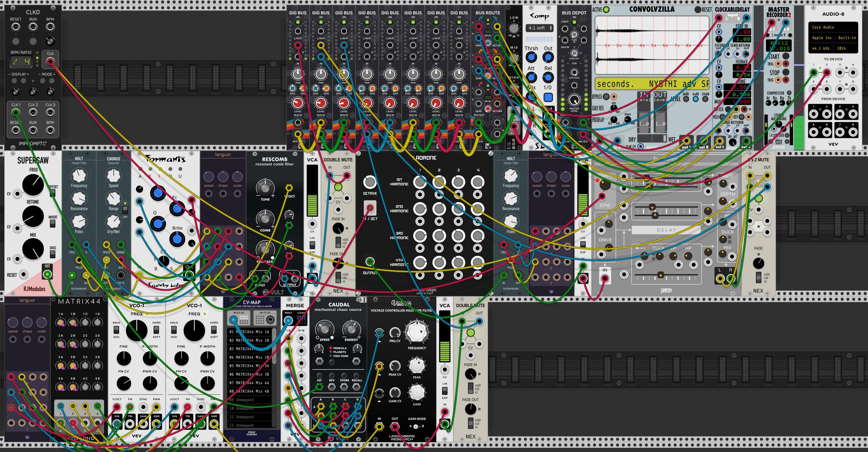Click the CLK 3 output jack on CLKD

50,113
